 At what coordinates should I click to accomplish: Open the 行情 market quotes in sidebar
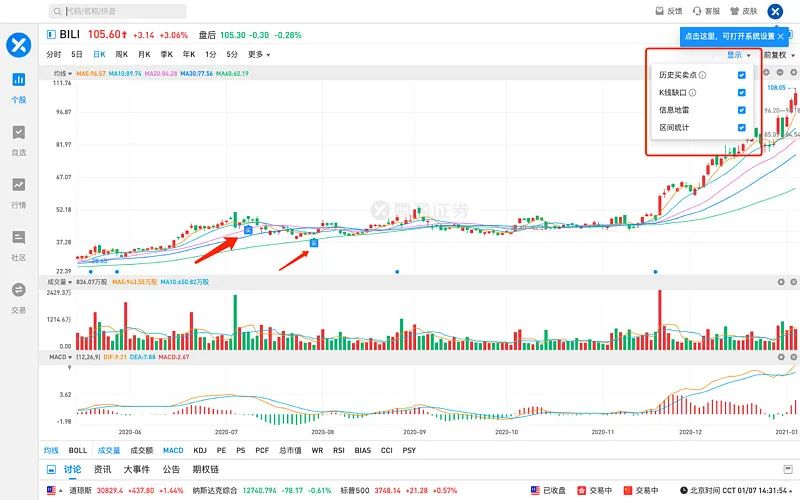18,193
